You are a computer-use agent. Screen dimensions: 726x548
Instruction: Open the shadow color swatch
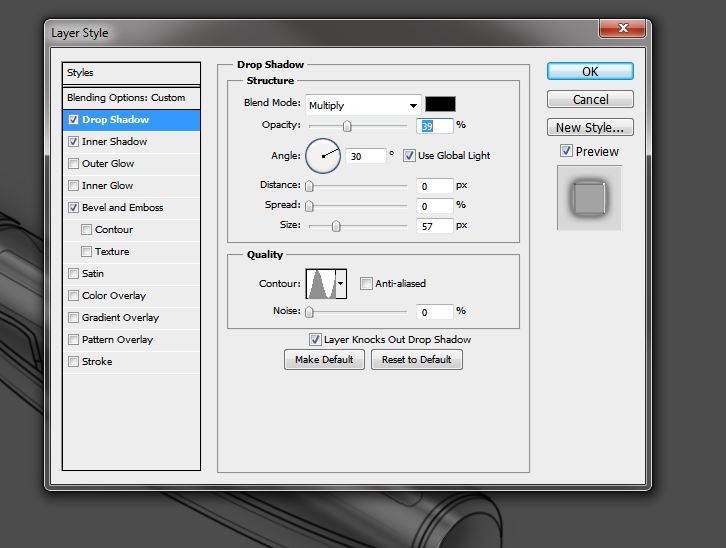coord(440,104)
